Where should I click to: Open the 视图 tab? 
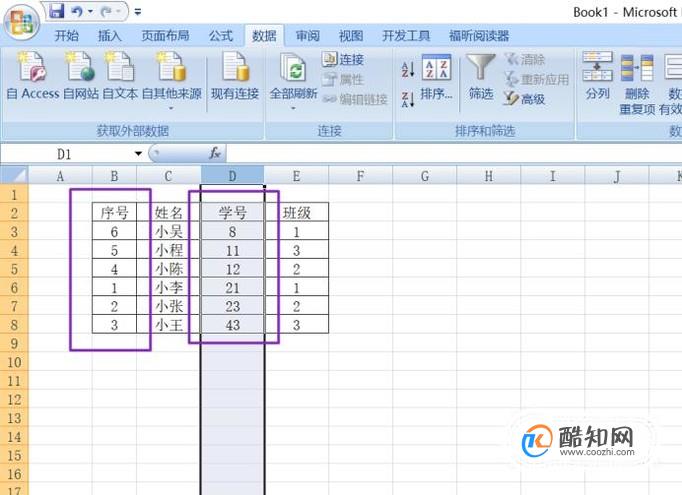coord(351,36)
